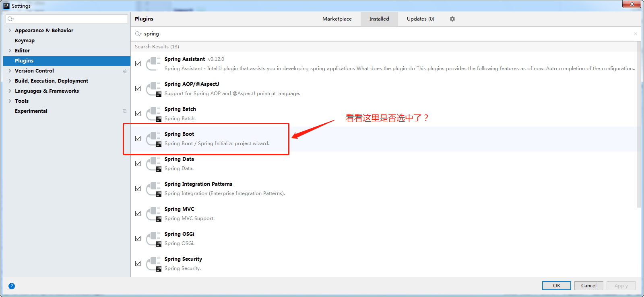The height and width of the screenshot is (297, 644).
Task: Close the Settings window
Action: [632, 4]
